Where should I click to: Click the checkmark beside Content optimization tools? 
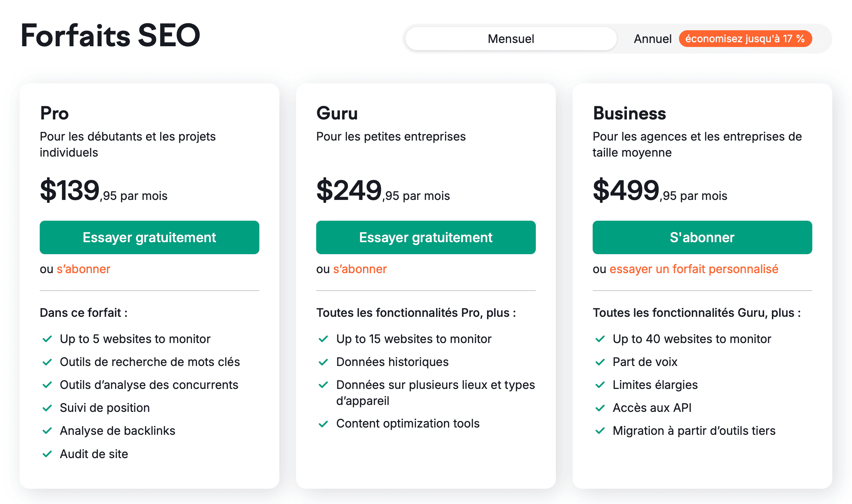click(323, 424)
